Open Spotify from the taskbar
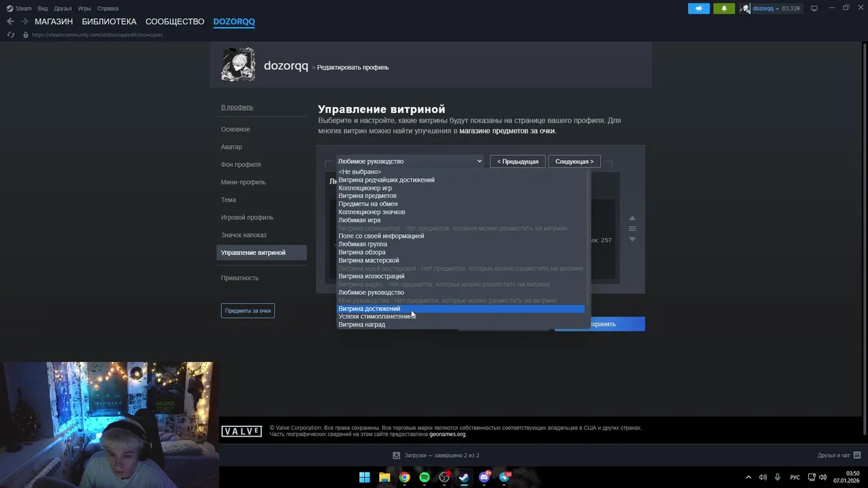This screenshot has width=868, height=488. pos(425,477)
